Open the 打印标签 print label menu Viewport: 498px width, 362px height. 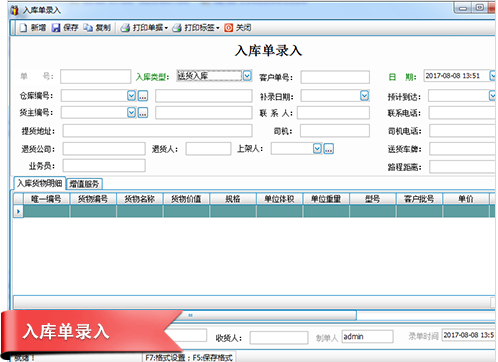click(x=196, y=28)
